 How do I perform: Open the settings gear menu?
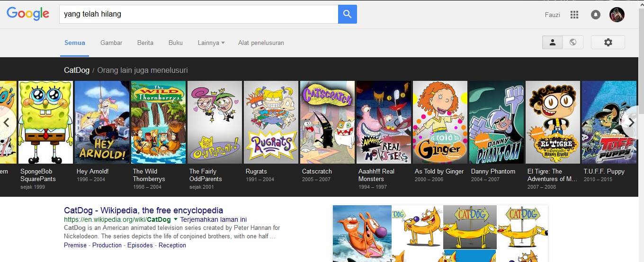click(608, 42)
